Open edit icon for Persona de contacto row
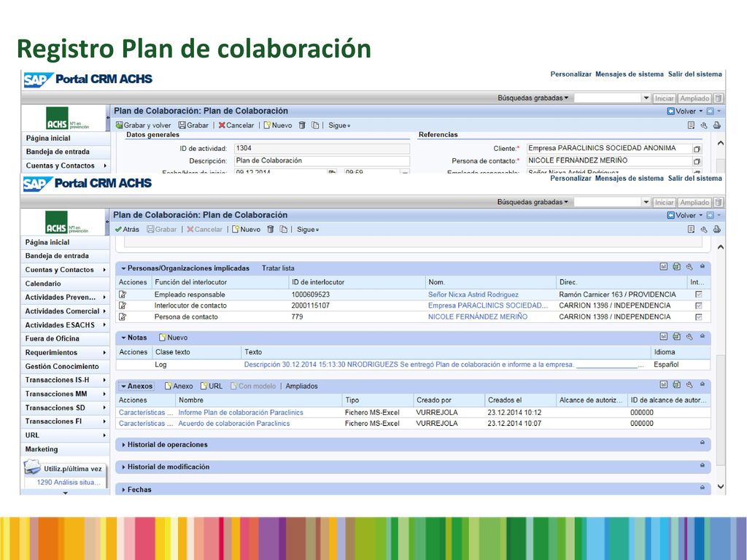This screenshot has width=747, height=560. [x=123, y=316]
